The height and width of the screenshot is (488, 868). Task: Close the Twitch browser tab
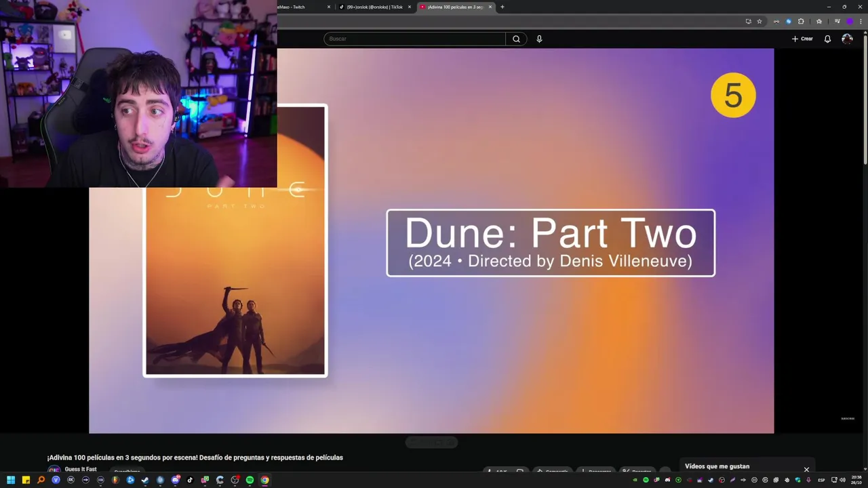[x=329, y=7]
